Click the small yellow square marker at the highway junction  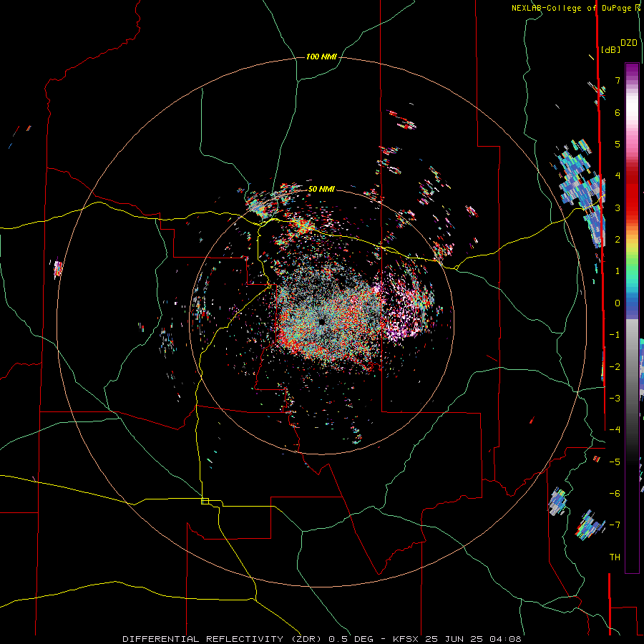click(x=205, y=501)
